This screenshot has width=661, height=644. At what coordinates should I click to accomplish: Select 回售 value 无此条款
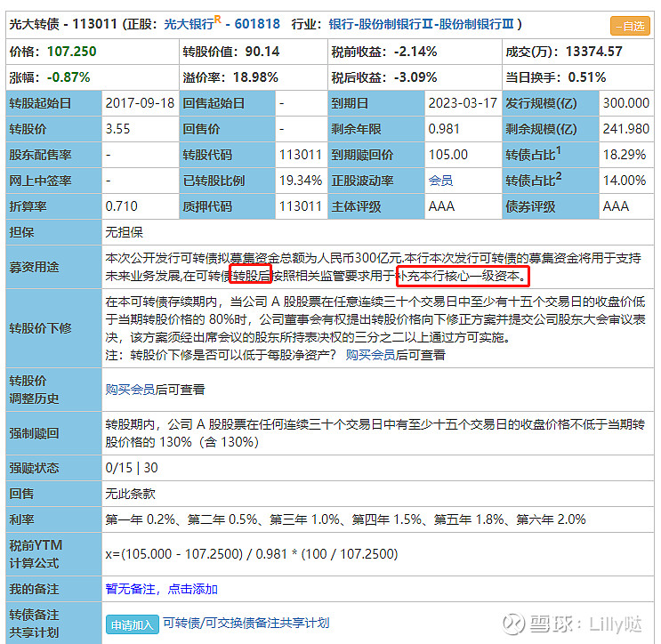tap(130, 494)
